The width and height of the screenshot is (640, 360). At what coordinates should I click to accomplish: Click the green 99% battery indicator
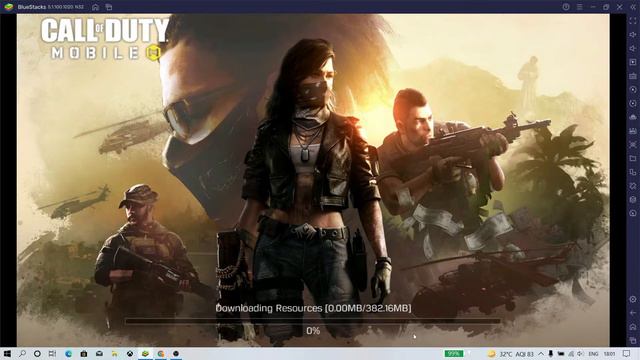click(x=454, y=353)
